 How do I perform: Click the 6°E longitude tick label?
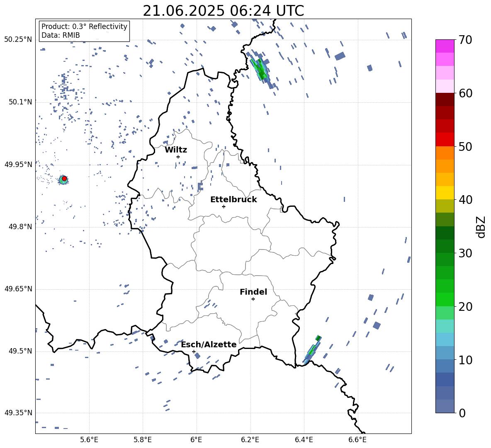[x=196, y=440]
